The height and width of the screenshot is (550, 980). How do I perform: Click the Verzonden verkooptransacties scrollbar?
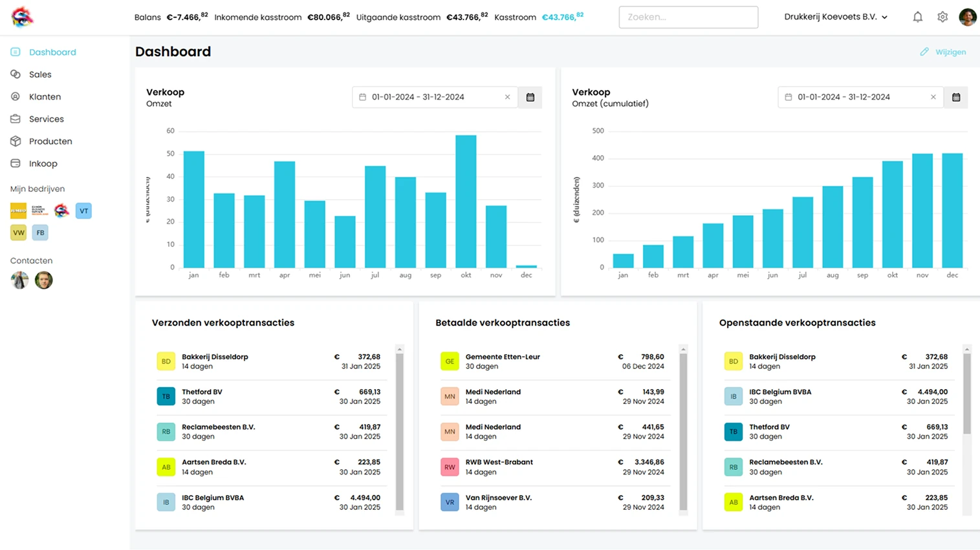coord(399,431)
